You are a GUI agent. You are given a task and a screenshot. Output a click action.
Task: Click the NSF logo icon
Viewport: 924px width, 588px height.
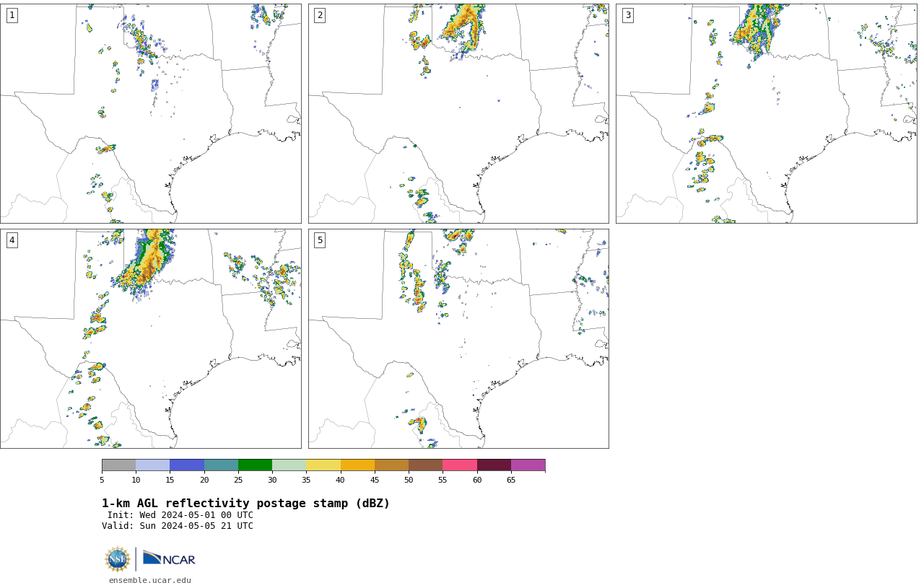[118, 559]
